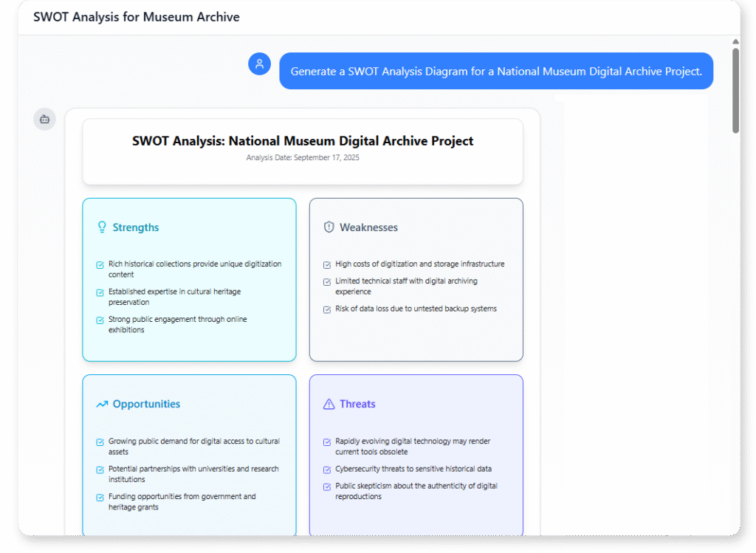This screenshot has height=553, width=756.
Task: Select the 'Strengths' panel heading
Action: (137, 227)
